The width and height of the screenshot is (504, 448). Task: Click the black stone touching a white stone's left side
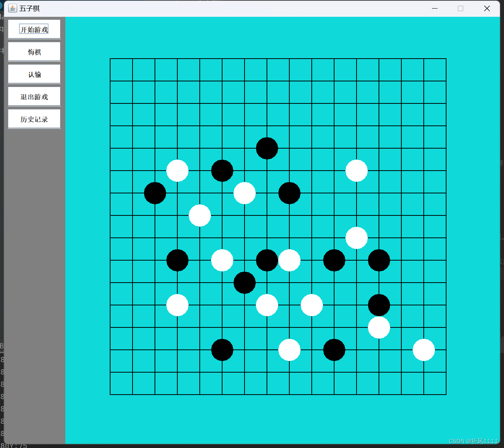pos(267,260)
